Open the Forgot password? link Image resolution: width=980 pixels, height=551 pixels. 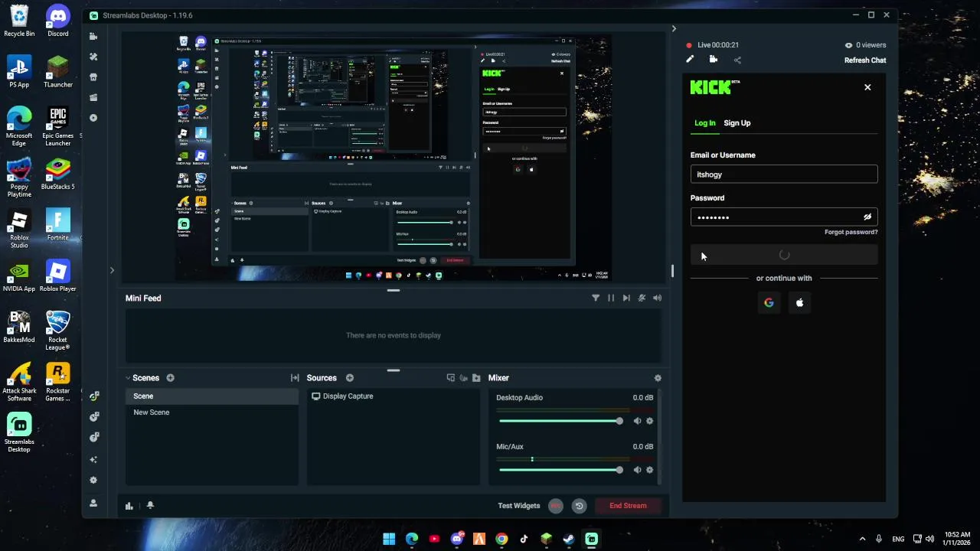(851, 232)
